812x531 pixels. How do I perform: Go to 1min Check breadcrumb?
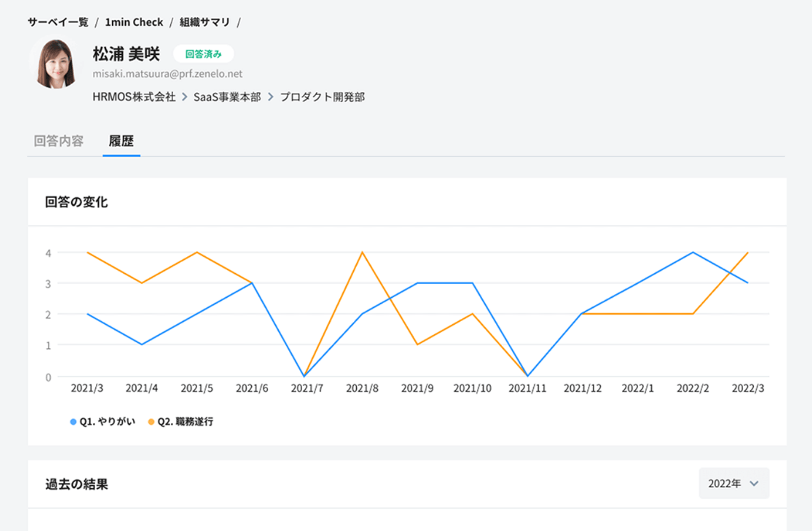point(134,22)
